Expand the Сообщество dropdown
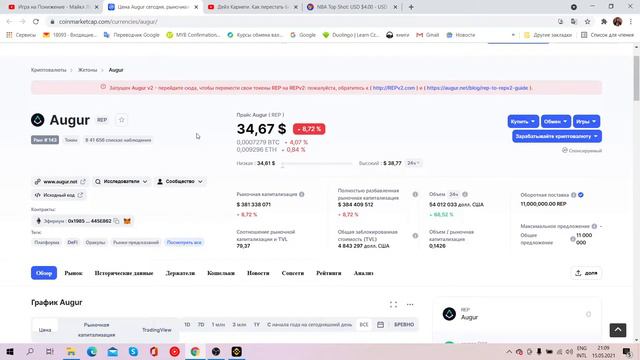The height and width of the screenshot is (360, 640). pyautogui.click(x=180, y=182)
